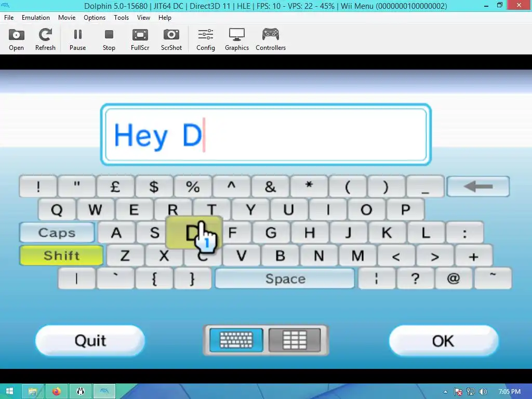
Task: Tap the Y key
Action: tap(251, 209)
